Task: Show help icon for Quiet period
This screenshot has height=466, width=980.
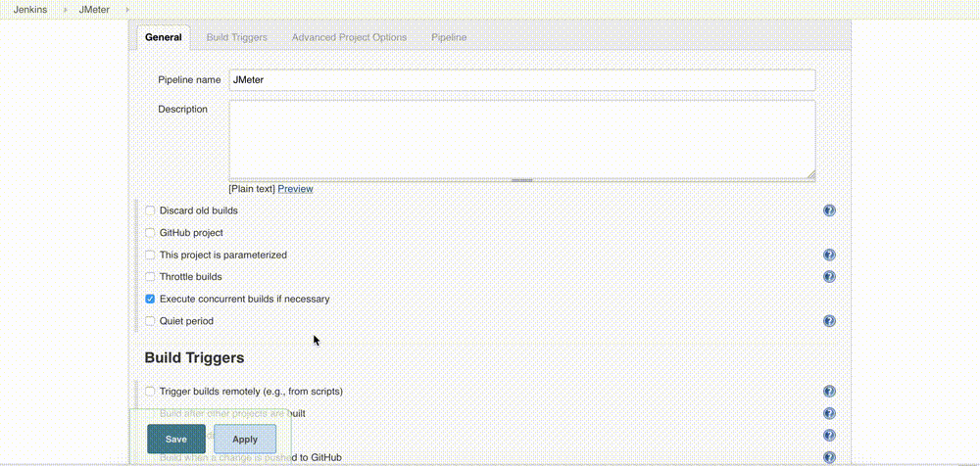Action: click(x=829, y=321)
